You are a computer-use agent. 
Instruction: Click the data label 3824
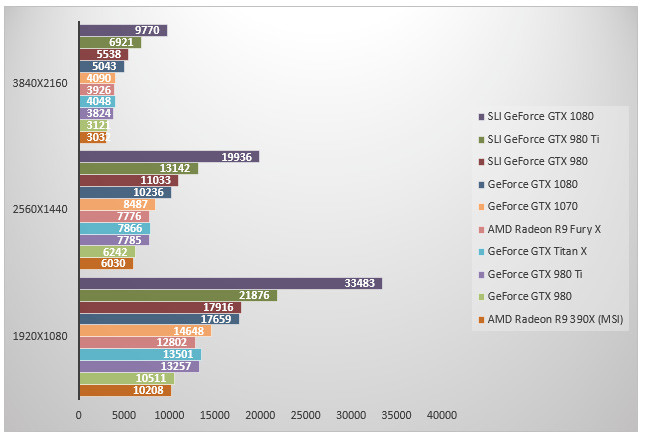[99, 113]
